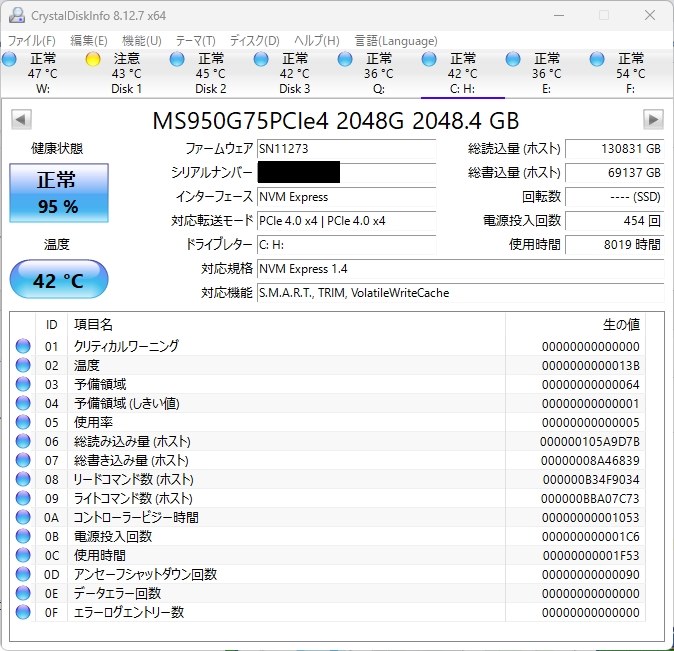The image size is (674, 651).
Task: Select row 02 温度
Action: pyautogui.click(x=328, y=365)
